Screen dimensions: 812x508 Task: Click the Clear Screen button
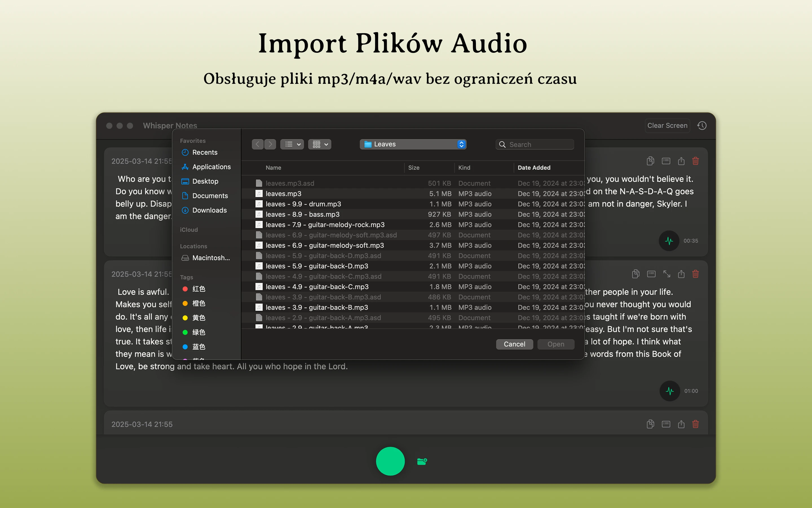[667, 126]
